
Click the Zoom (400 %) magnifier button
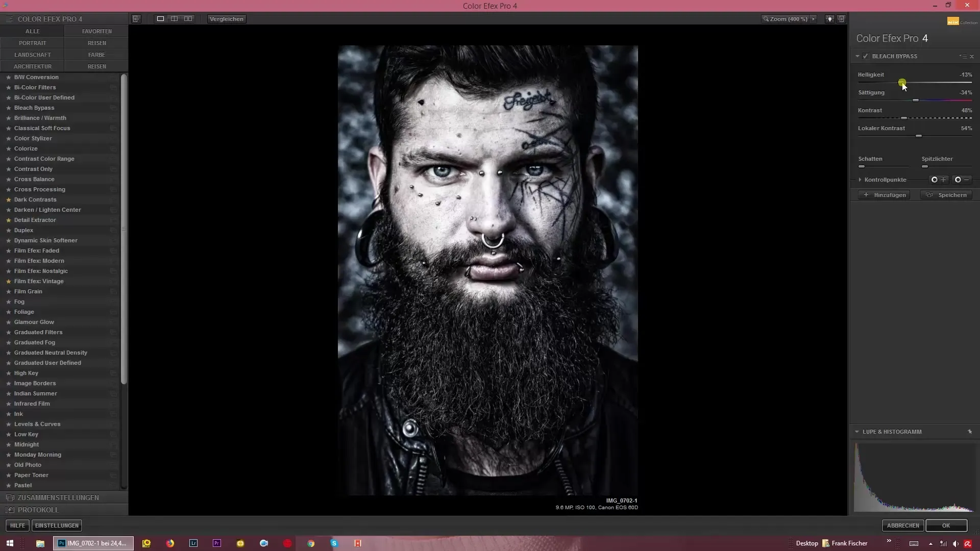[785, 19]
